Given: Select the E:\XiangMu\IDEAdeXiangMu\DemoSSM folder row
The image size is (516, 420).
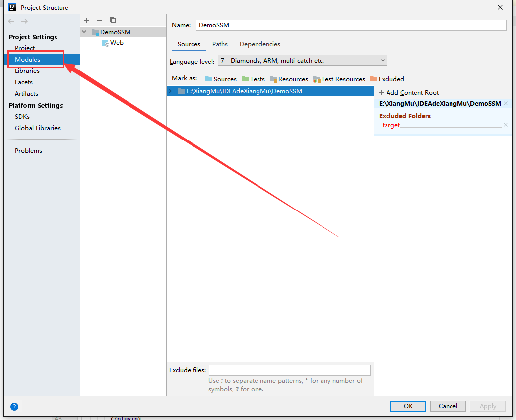Looking at the screenshot, I should pyautogui.click(x=270, y=91).
